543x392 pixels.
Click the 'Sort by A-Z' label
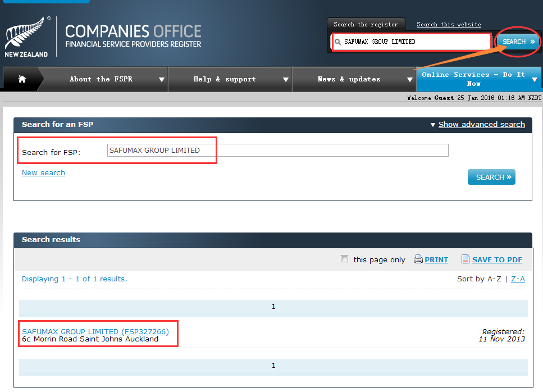click(x=479, y=279)
